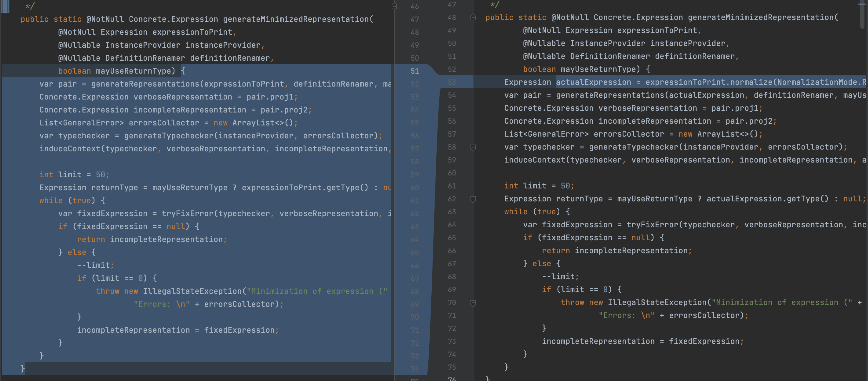Click actualExpression.getType() in the right pane
The width and height of the screenshot is (868, 381).
click(767, 199)
